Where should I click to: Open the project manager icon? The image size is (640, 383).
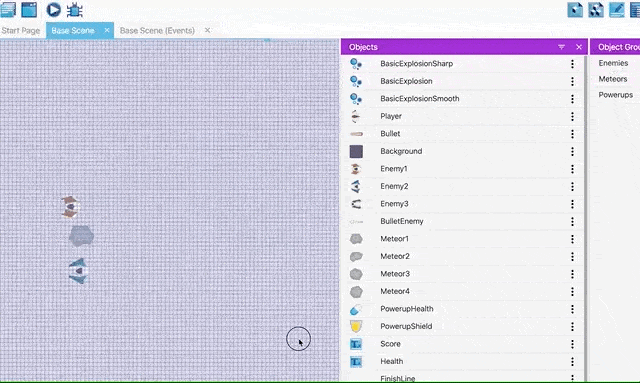(8, 9)
